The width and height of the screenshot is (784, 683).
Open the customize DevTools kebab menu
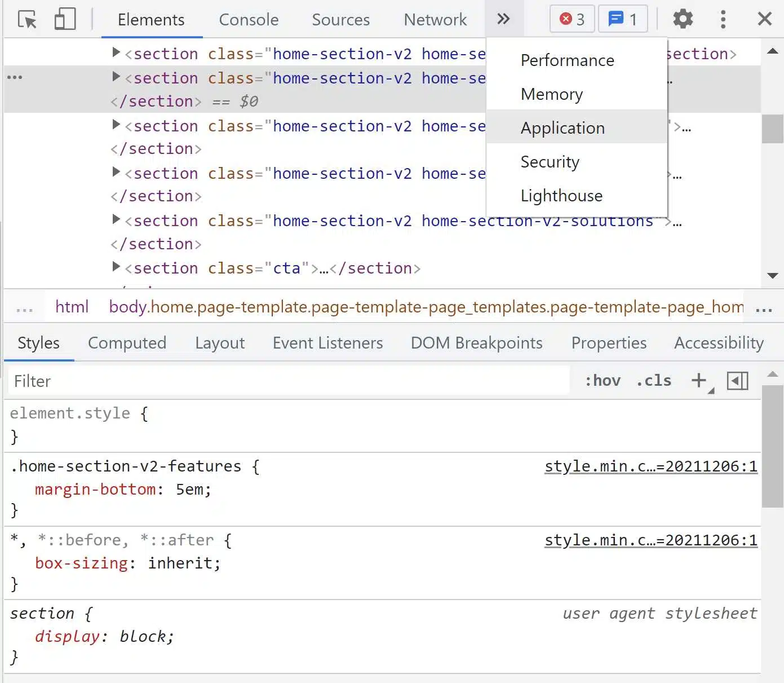[723, 19]
